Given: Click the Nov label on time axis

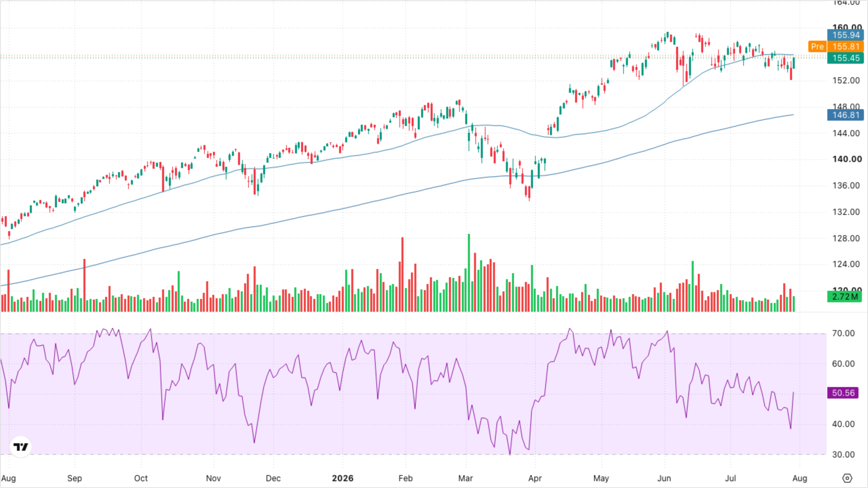Looking at the screenshot, I should [x=213, y=478].
